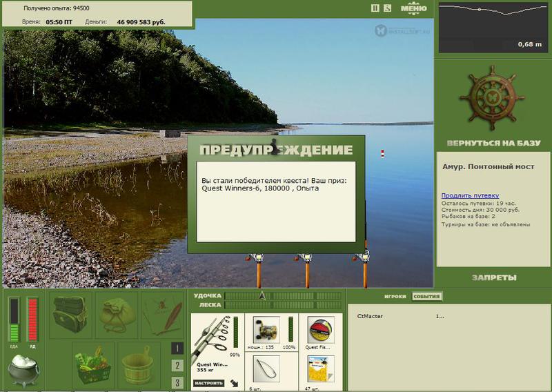Click the right fishing rod on shore
The height and width of the screenshot is (392, 552).
(364, 269)
